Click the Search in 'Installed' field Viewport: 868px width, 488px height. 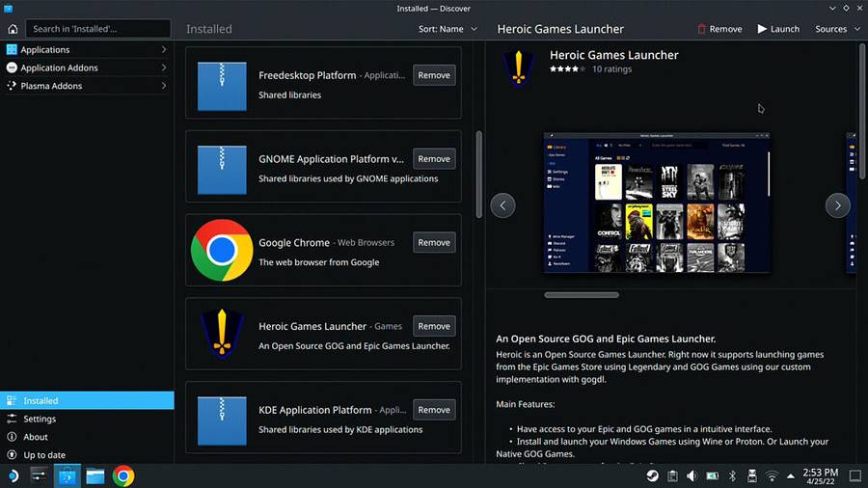[98, 29]
